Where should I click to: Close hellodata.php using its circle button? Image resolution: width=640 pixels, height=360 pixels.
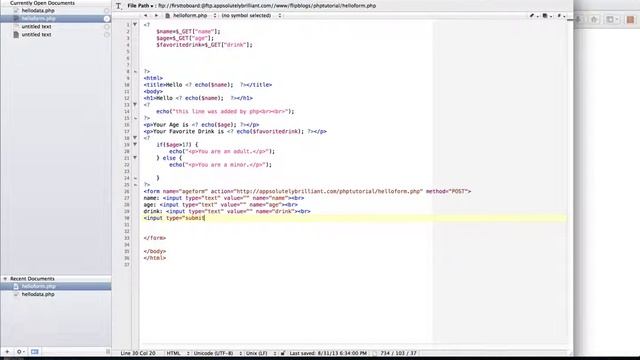107,11
